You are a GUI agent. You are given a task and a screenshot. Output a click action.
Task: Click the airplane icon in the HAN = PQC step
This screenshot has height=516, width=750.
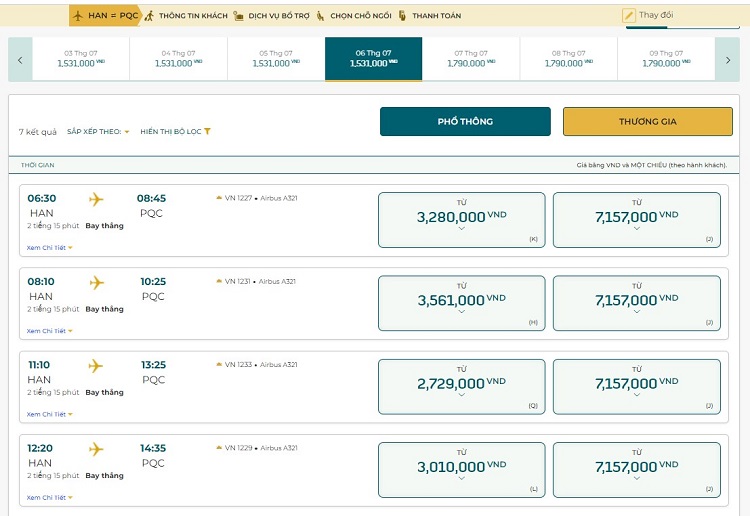pyautogui.click(x=79, y=16)
